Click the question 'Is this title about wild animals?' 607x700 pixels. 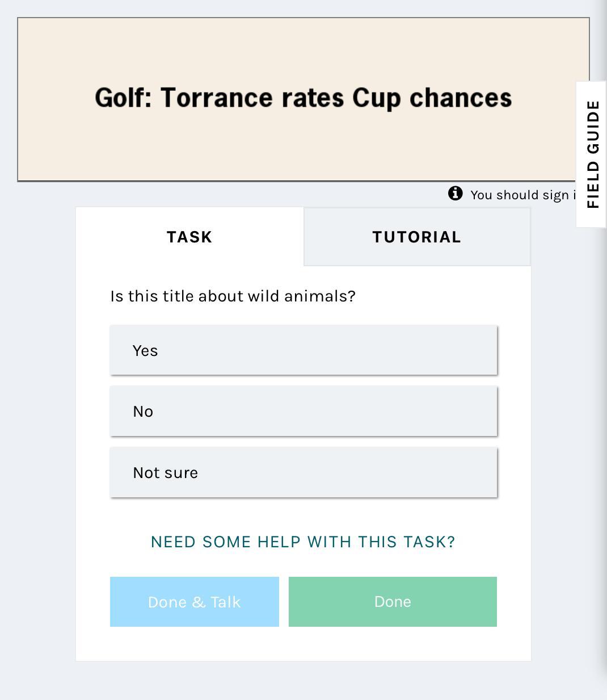233,296
